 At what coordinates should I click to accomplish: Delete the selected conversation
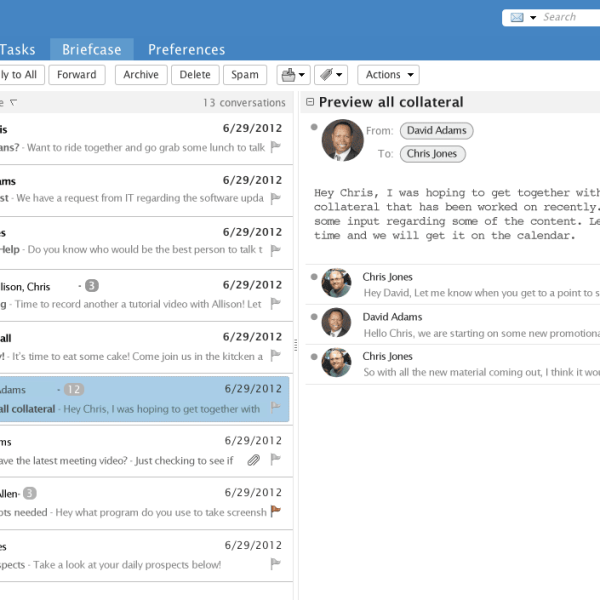coord(195,75)
